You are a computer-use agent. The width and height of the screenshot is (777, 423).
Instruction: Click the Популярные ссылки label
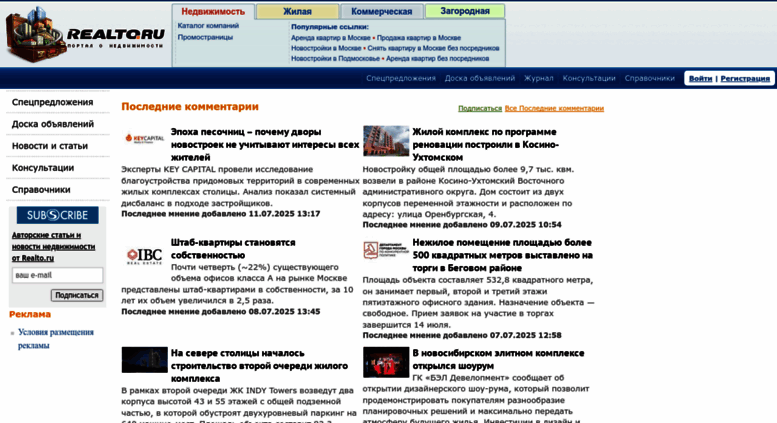(330, 27)
